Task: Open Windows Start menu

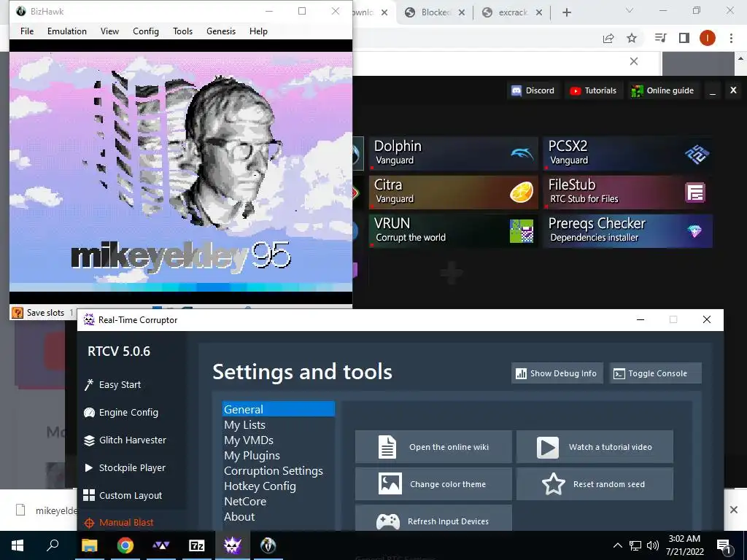Action: coord(18,545)
